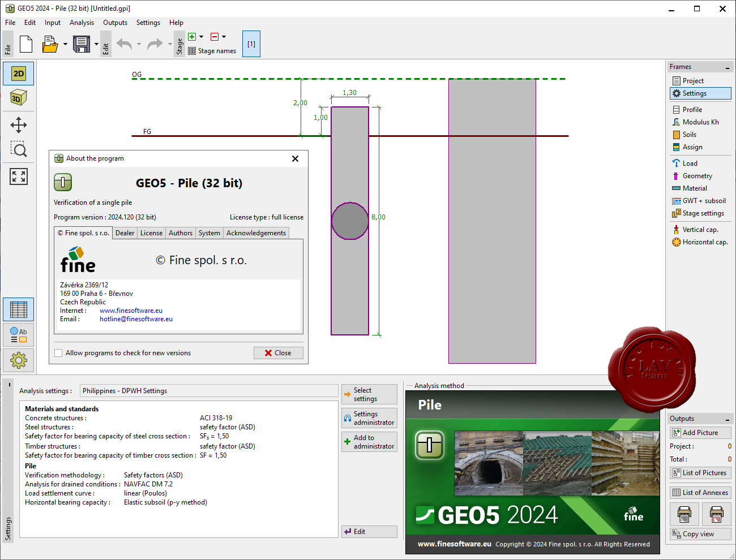The width and height of the screenshot is (736, 560).
Task: Email hotline@finesoftware.eu link
Action: click(x=136, y=319)
